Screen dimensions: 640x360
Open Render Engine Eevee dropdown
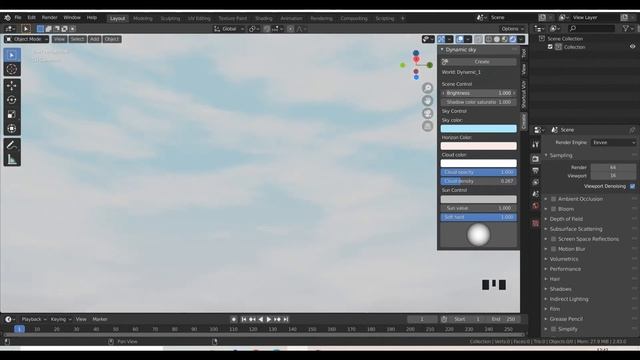pyautogui.click(x=614, y=142)
